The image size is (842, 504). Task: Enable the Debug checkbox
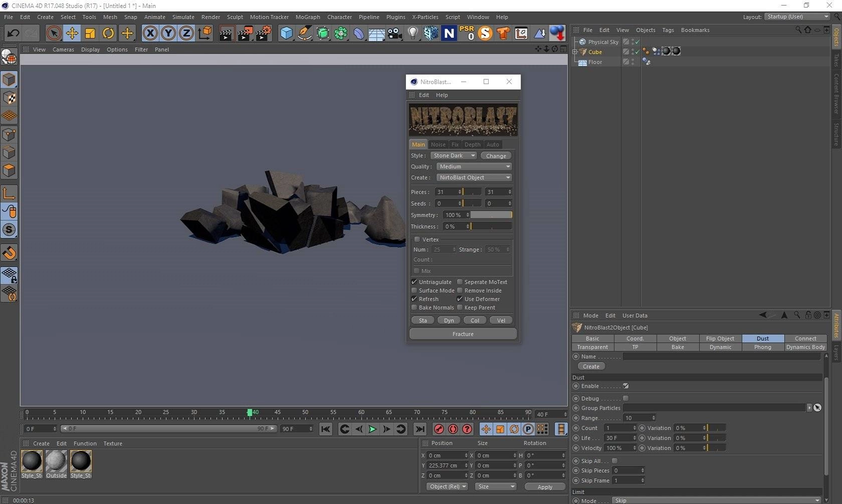[x=625, y=398]
